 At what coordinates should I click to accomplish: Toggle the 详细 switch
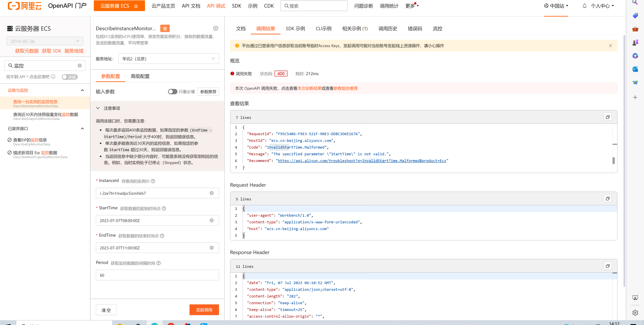[x=70, y=77]
